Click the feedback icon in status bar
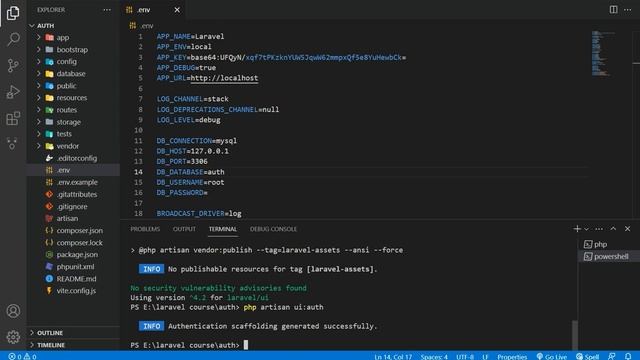Screen dimensions: 640x360 [611, 356]
